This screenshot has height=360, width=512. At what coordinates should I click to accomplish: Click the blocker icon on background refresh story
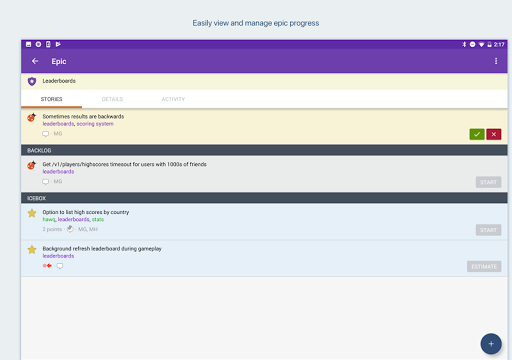point(47,266)
